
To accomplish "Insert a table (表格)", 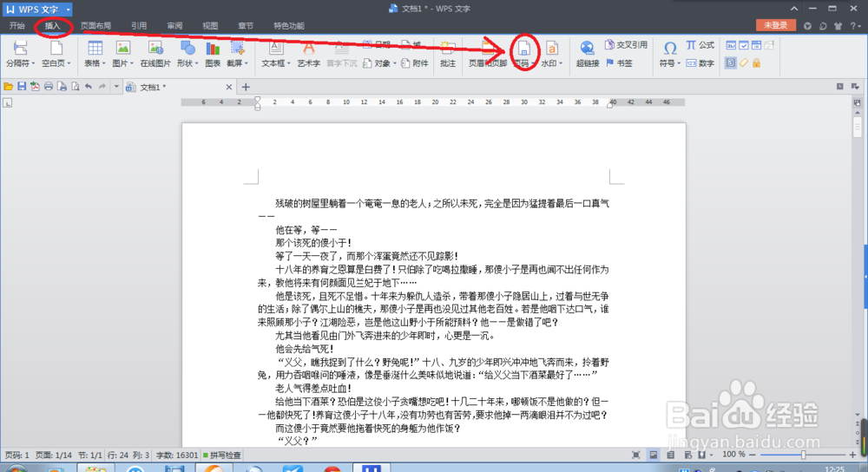I will pos(95,54).
